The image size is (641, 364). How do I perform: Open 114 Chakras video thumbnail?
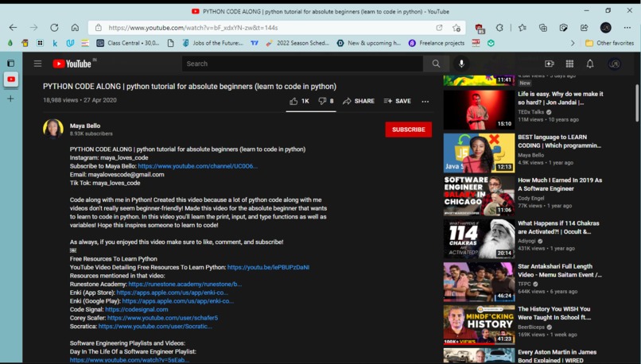(x=479, y=238)
